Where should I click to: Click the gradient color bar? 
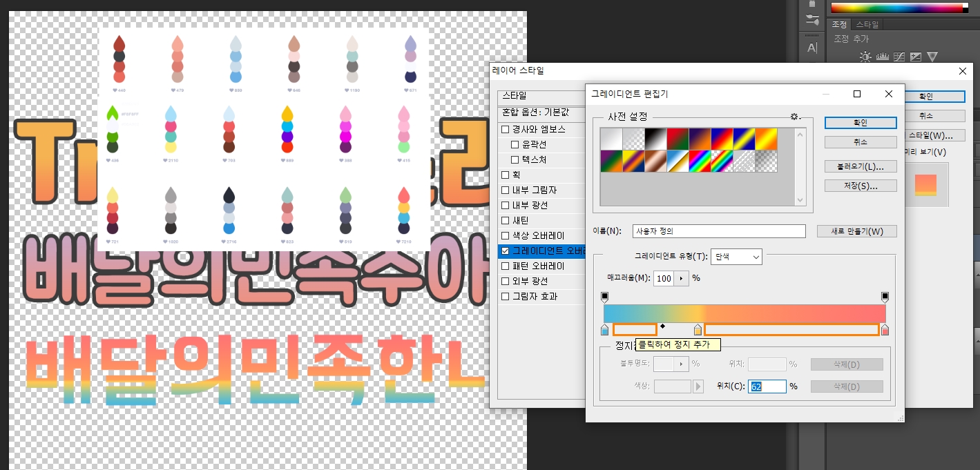pyautogui.click(x=744, y=313)
